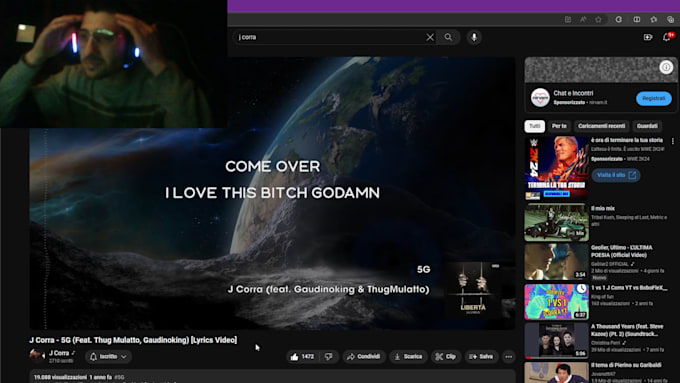
Task: Click the title 'A Thousand Years (feat. Steve Kazee)'
Action: [627, 330]
